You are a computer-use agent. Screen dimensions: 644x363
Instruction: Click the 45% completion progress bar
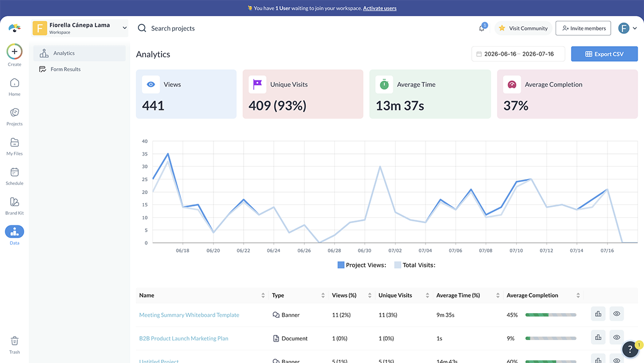point(551,315)
